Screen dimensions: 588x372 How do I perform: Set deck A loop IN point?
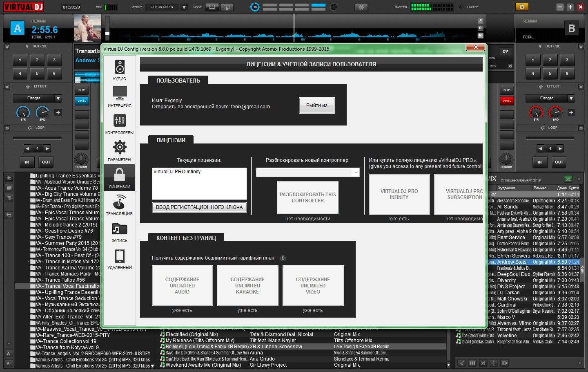(x=27, y=162)
